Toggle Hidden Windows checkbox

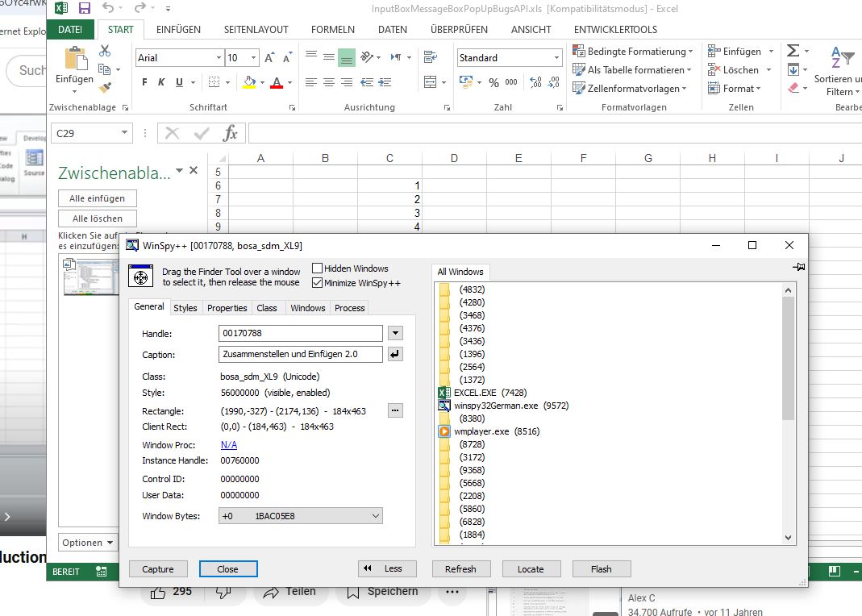[317, 268]
